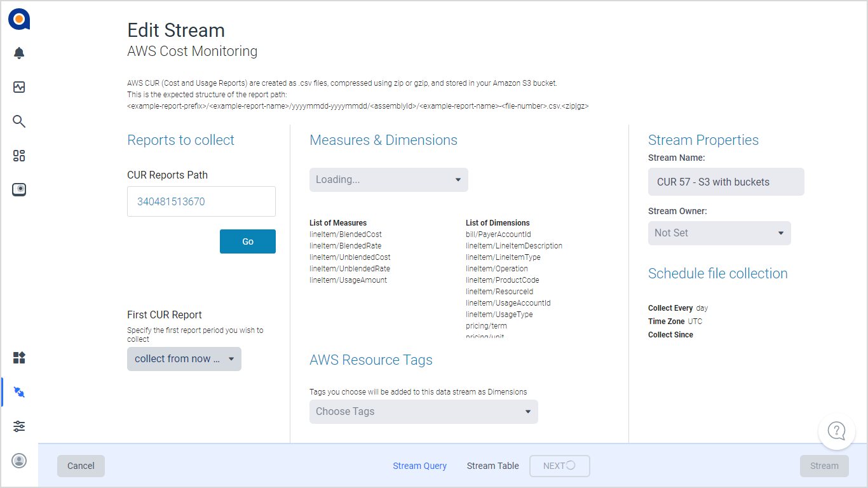
Task: Expand the 'collect from now' dropdown
Action: click(184, 359)
